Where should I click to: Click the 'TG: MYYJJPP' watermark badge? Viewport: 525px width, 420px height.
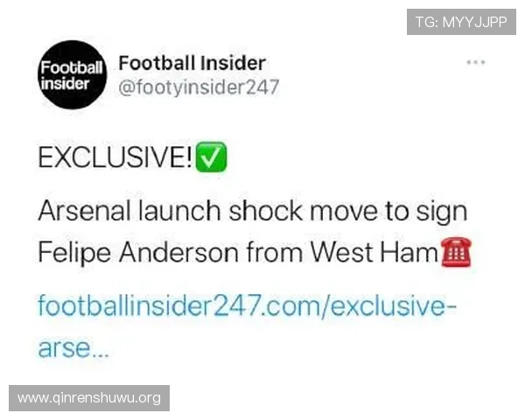click(461, 22)
